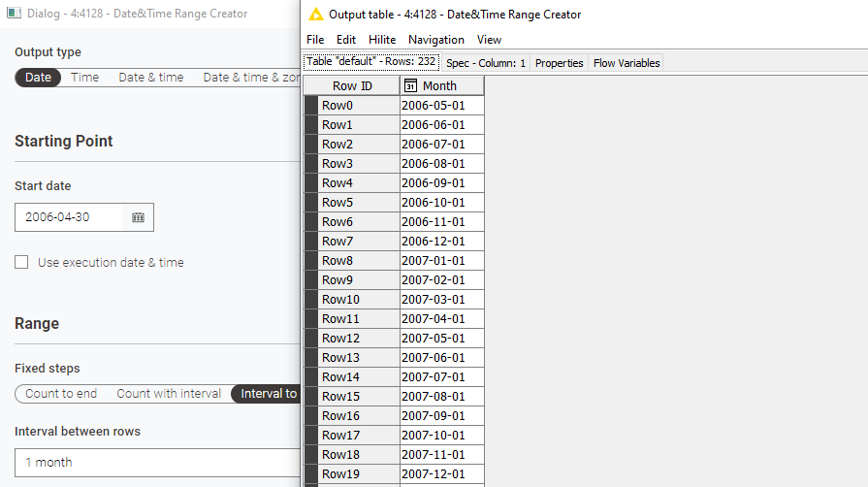Select Count to end fixed steps option
The height and width of the screenshot is (487, 868).
click(61, 394)
